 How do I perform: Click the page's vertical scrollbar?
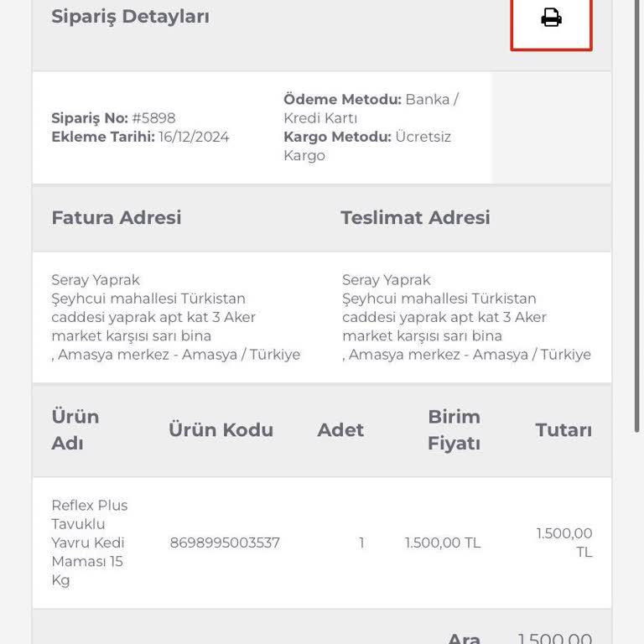pos(637,216)
